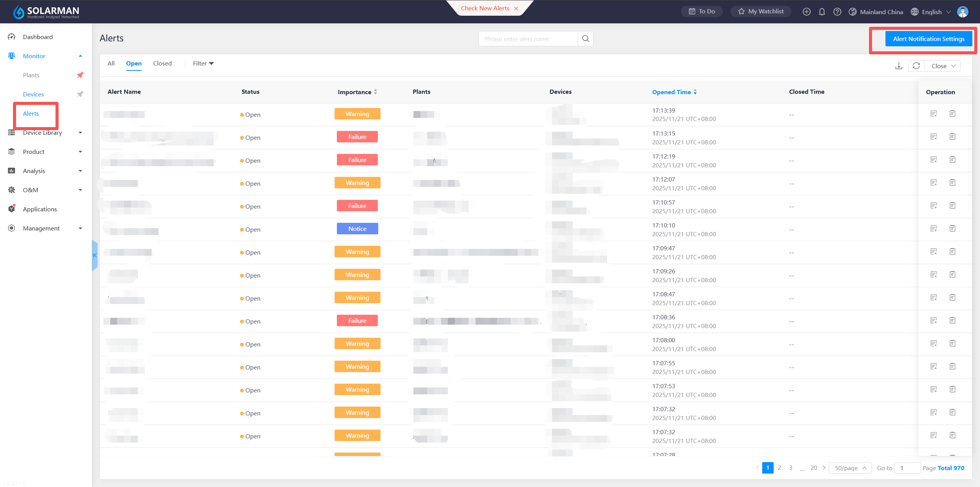
Task: Sort by Importance column arrows
Action: 376,92
